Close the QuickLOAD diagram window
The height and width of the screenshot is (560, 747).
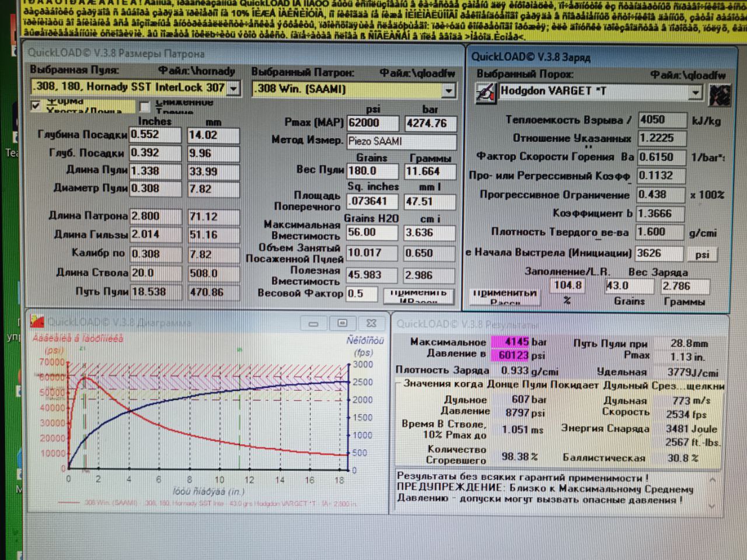(x=371, y=323)
